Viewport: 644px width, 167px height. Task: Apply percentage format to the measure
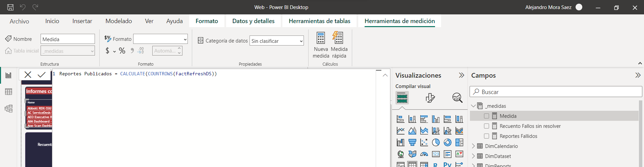coord(122,51)
